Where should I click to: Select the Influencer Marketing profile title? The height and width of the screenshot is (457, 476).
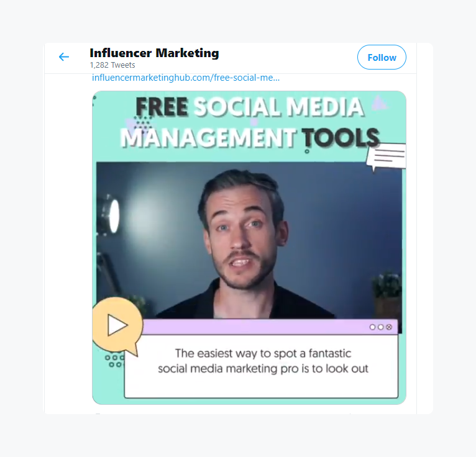pos(154,53)
